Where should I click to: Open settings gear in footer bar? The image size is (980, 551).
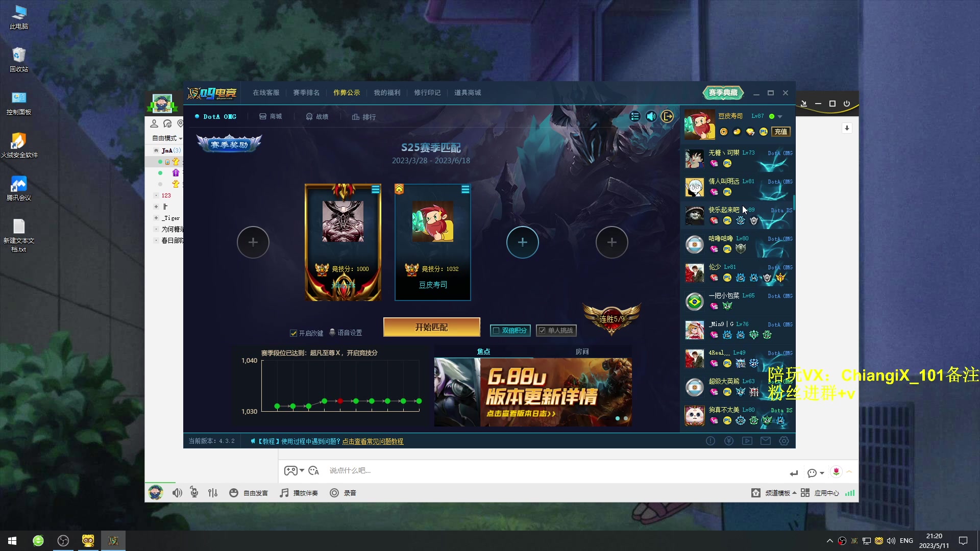[784, 441]
